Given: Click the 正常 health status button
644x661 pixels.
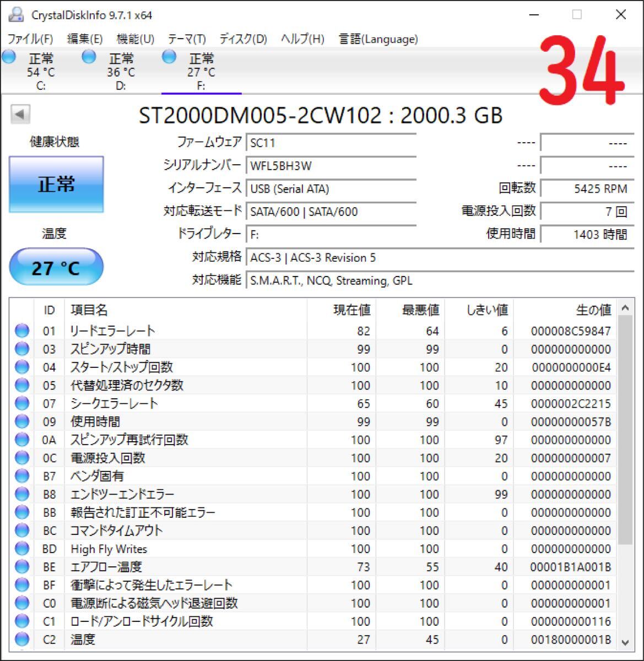Looking at the screenshot, I should coord(56,184).
